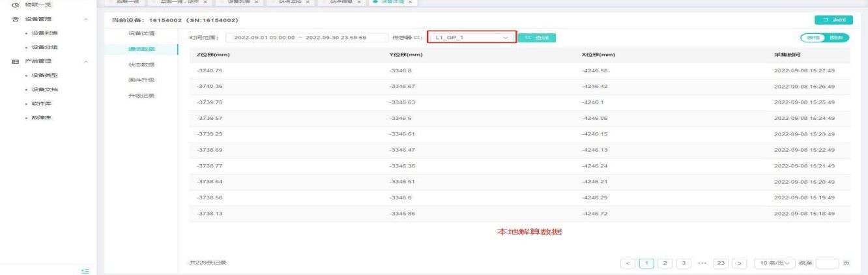Click the sidebar collapse icon at bottom
868x275 pixels.
pyautogui.click(x=84, y=270)
